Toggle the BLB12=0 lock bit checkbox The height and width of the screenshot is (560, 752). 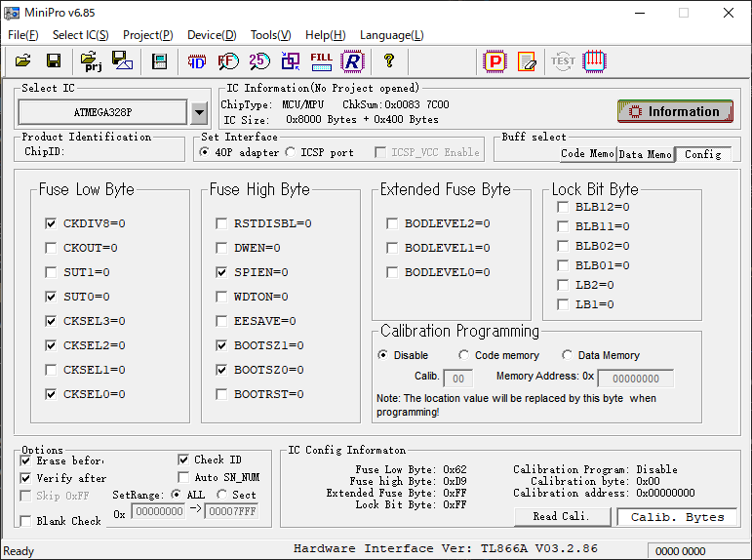[x=563, y=207]
